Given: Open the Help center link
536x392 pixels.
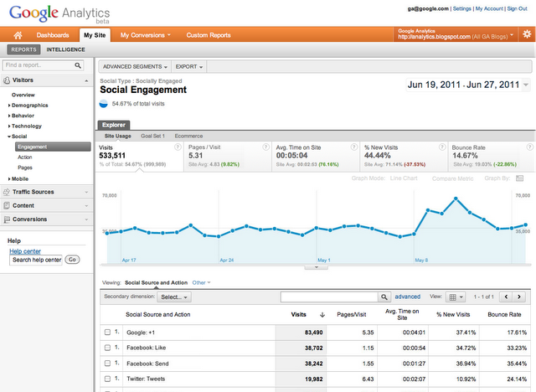Looking at the screenshot, I should click(24, 250).
